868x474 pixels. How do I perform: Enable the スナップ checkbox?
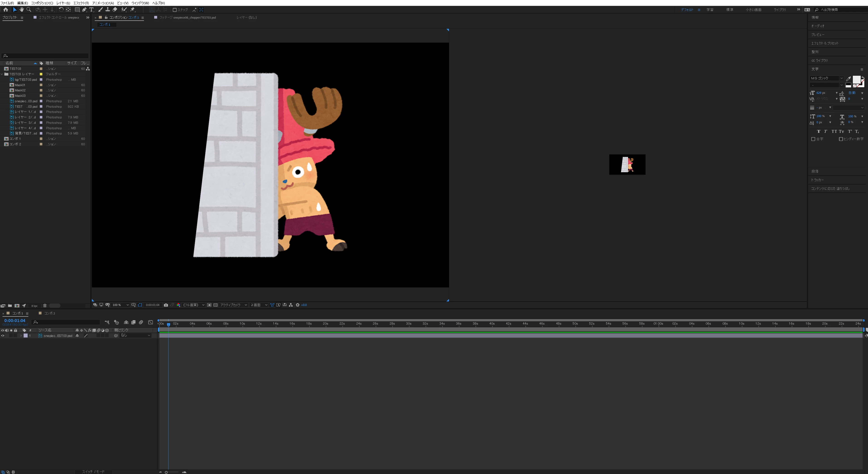[x=175, y=10]
